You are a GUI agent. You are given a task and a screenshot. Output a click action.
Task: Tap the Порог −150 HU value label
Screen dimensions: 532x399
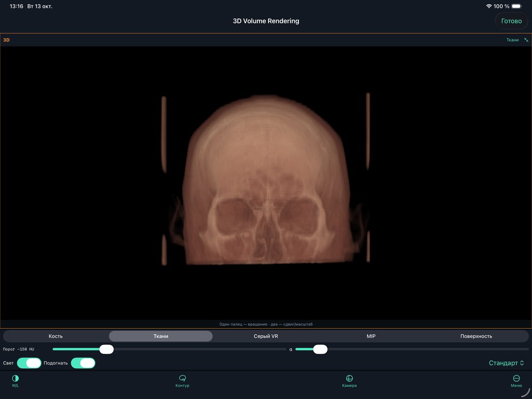(19, 349)
